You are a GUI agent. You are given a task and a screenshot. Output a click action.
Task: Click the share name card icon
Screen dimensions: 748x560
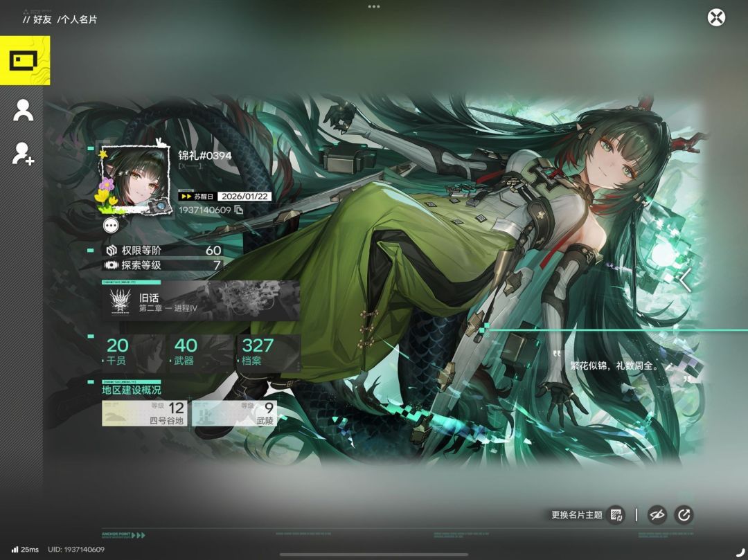tap(684, 515)
